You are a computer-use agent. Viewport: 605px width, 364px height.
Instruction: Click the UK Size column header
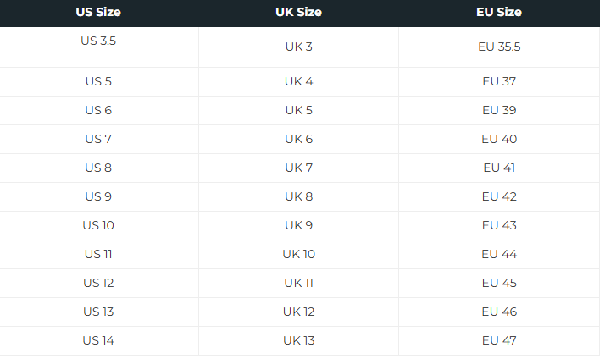point(298,13)
